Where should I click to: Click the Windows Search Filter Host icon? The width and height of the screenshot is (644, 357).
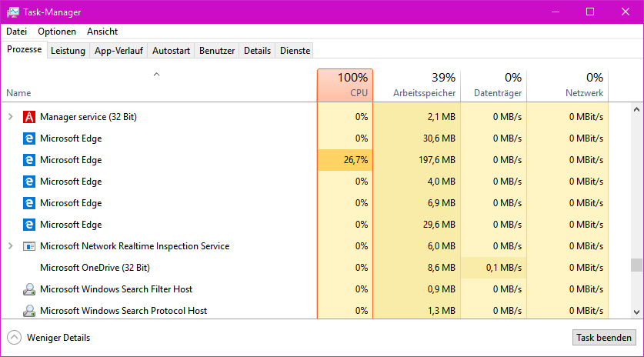pos(28,289)
